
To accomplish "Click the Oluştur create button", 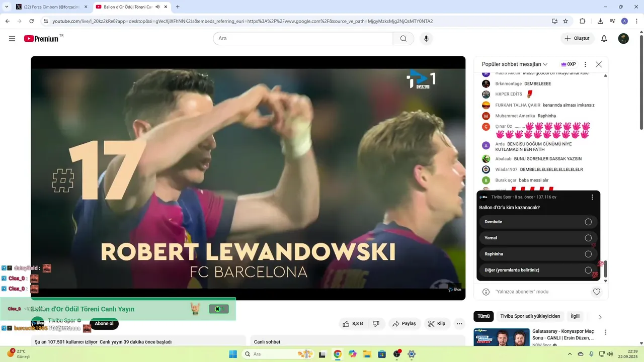I will (x=578, y=39).
